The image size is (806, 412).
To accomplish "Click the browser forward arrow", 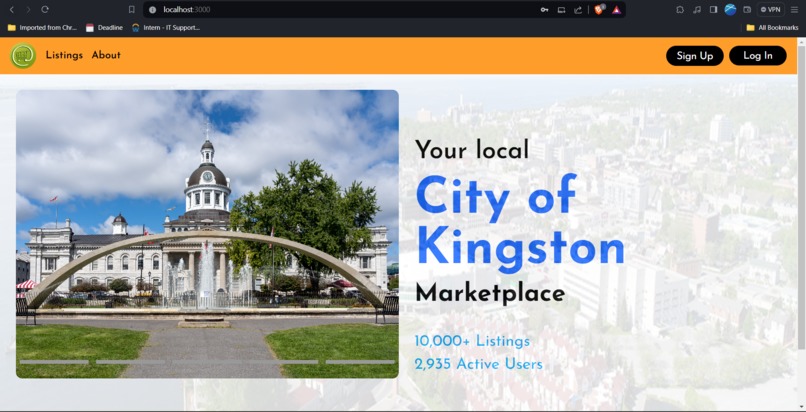I will pos(28,9).
